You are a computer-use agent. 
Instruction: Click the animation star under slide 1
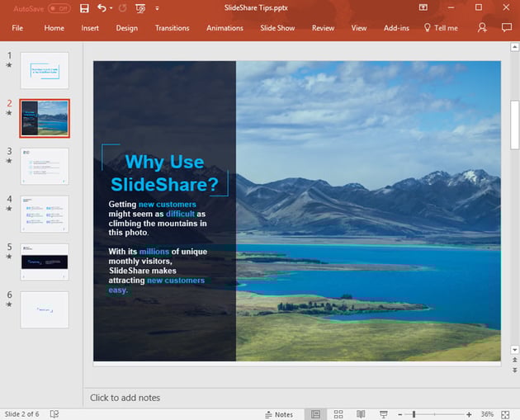(9, 65)
